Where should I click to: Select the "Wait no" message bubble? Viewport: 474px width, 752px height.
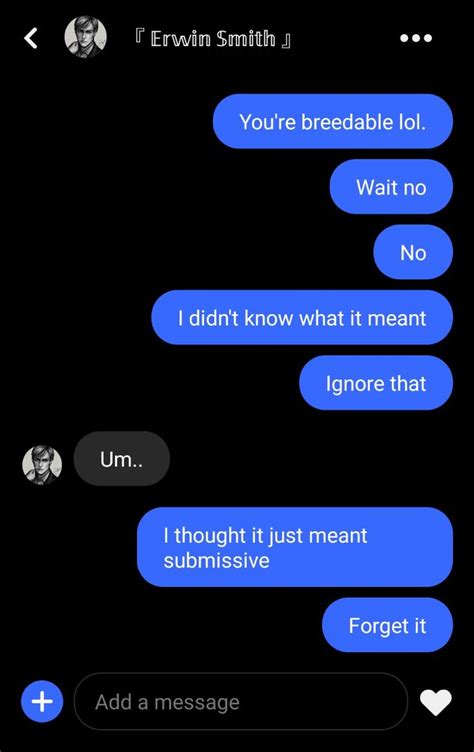(x=391, y=187)
